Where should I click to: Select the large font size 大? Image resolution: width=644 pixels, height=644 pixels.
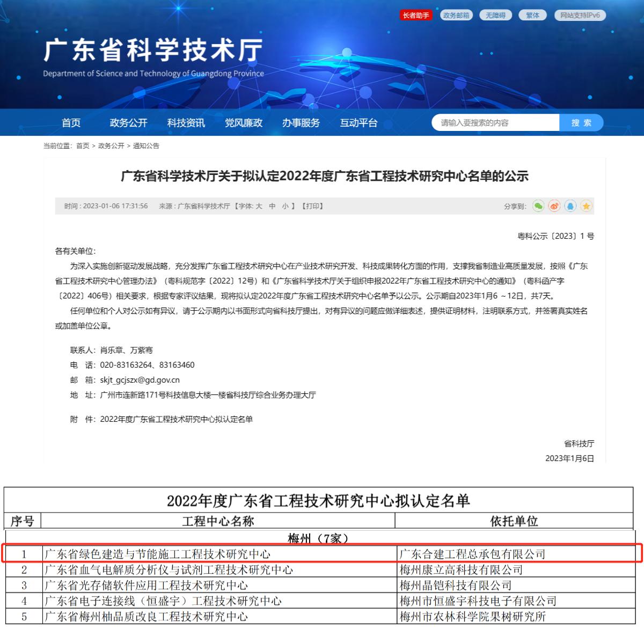pos(259,206)
